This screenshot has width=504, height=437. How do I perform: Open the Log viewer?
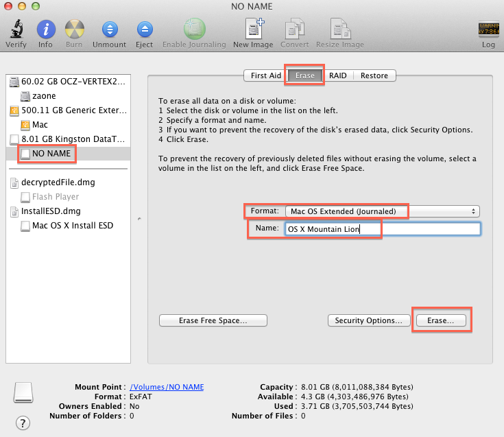(488, 29)
